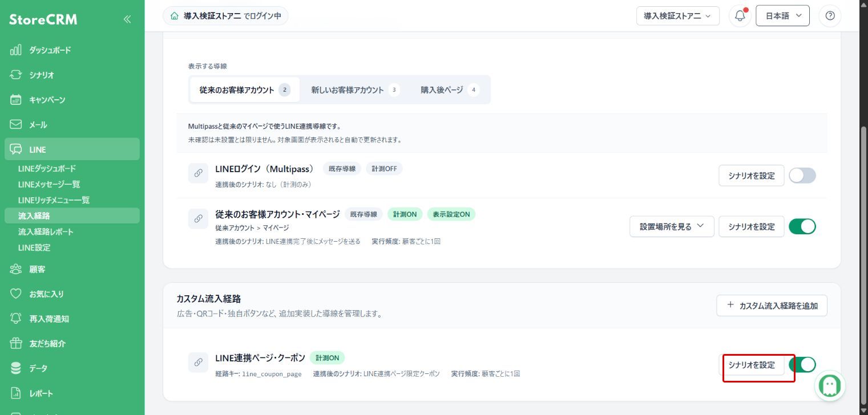Click シナリオを設定 for LINEログイン（Multipass）
868x415 pixels.
pyautogui.click(x=752, y=176)
